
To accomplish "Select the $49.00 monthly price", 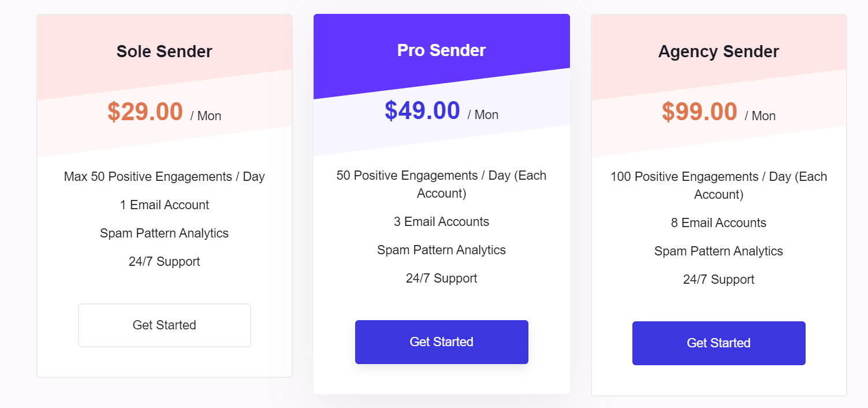I will [422, 110].
